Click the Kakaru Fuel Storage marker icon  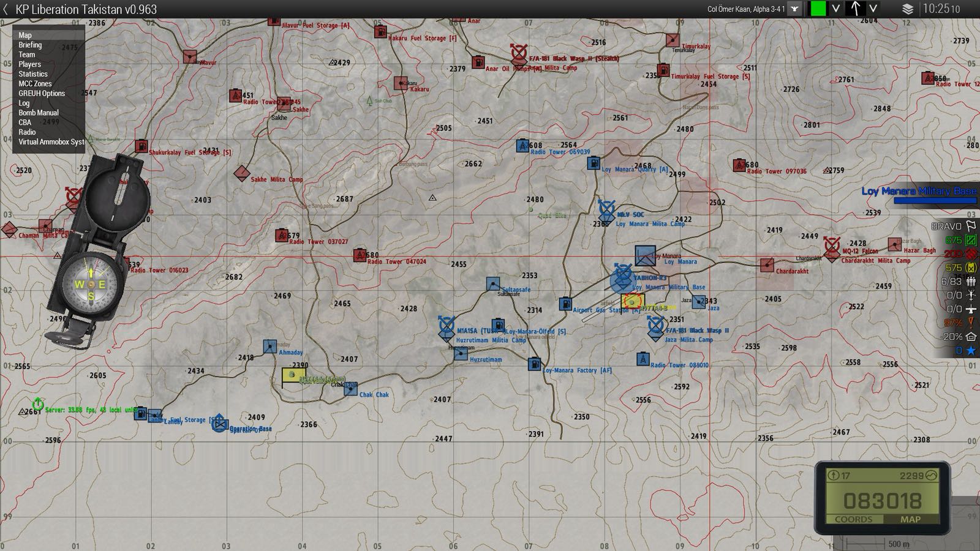(x=380, y=31)
